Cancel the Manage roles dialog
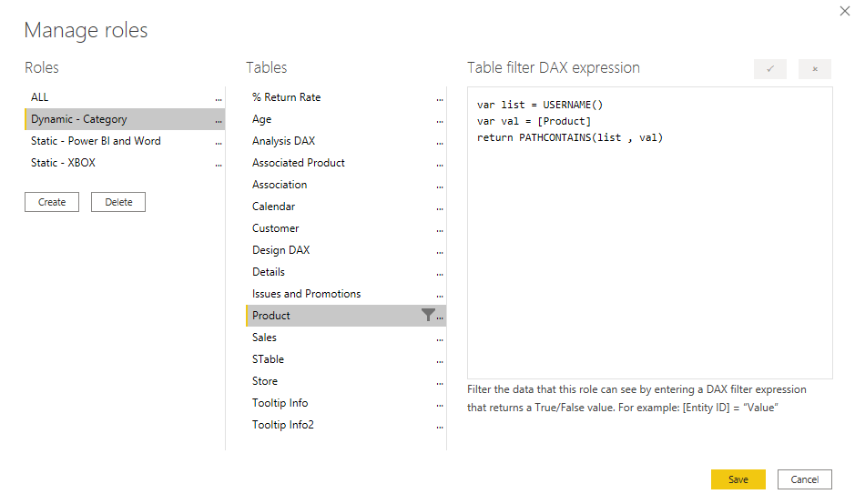The width and height of the screenshot is (855, 504). point(805,479)
